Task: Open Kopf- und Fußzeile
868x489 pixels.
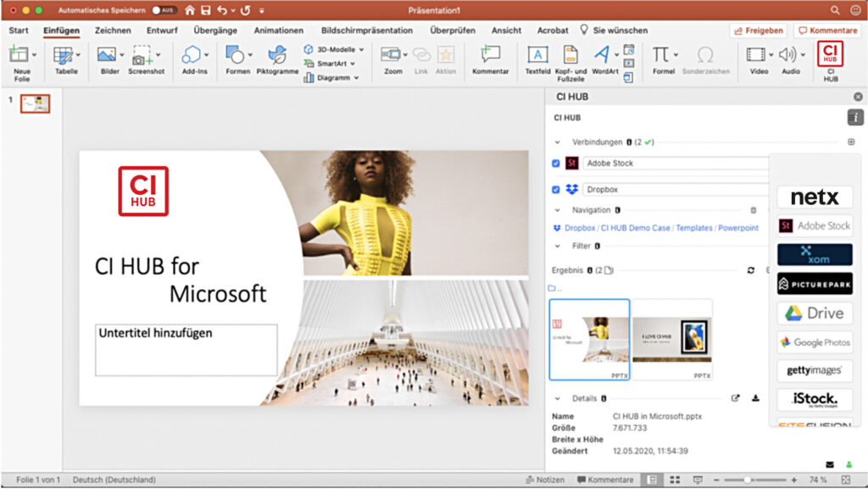Action: [570, 55]
